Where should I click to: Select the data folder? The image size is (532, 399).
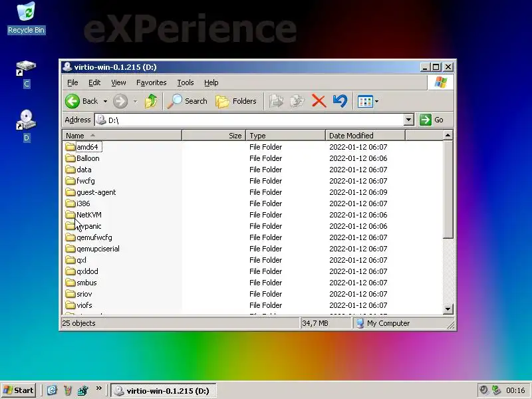click(x=78, y=170)
